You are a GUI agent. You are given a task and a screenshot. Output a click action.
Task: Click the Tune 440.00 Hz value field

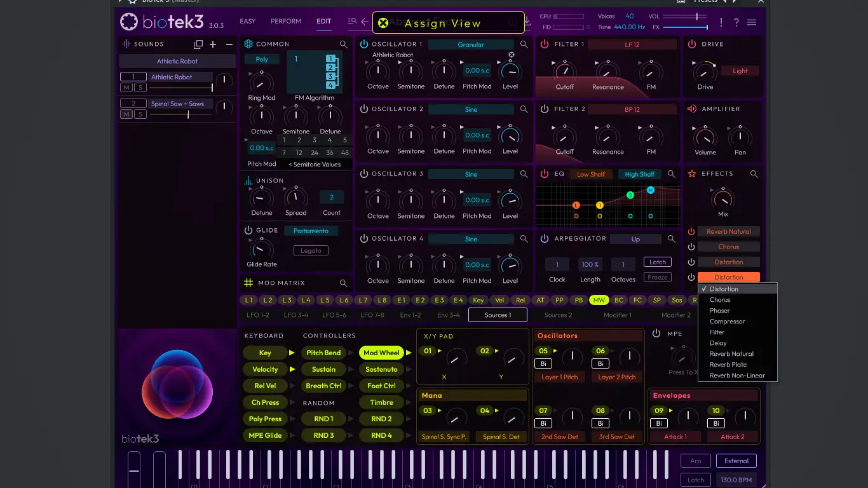(630, 27)
